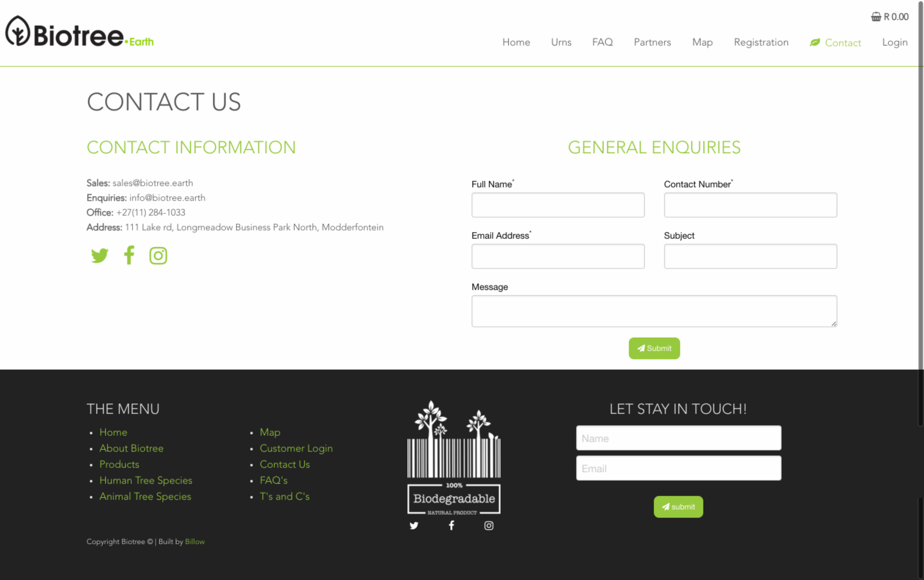Click the footer Email input field
924x580 pixels.
678,468
